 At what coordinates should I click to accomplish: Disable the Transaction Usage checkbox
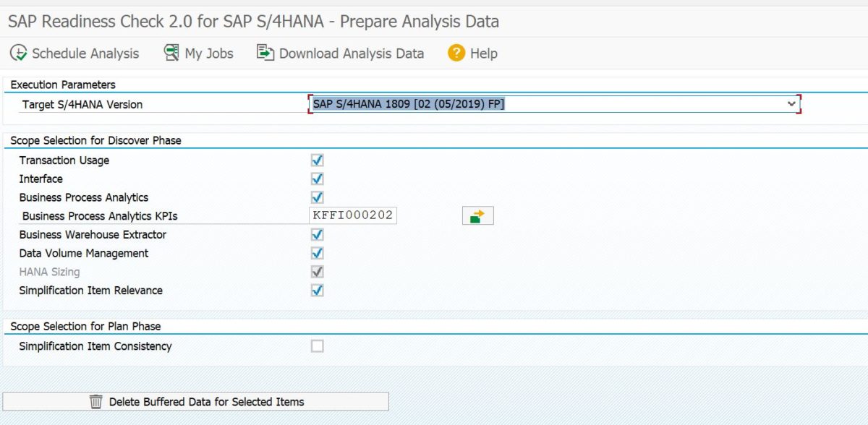315,160
